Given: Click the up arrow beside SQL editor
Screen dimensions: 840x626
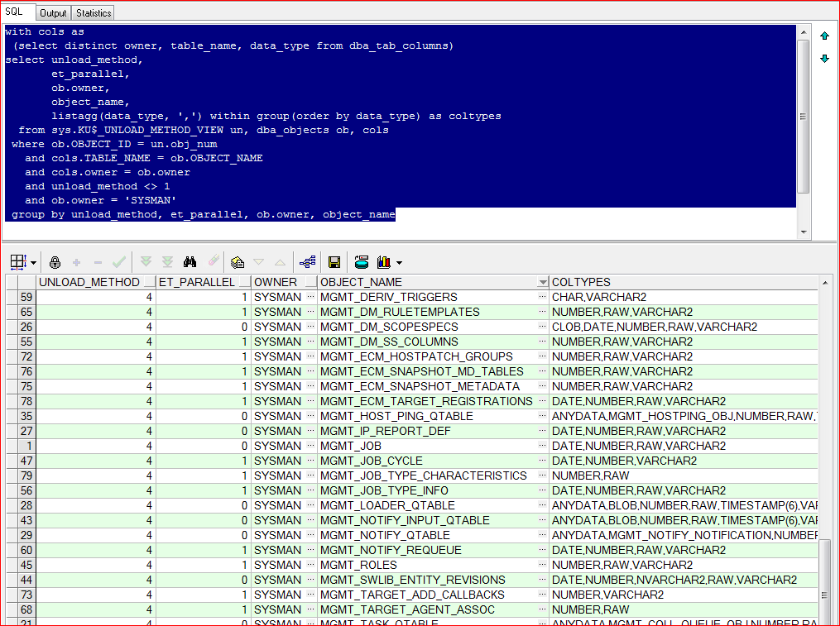Looking at the screenshot, I should [x=824, y=36].
